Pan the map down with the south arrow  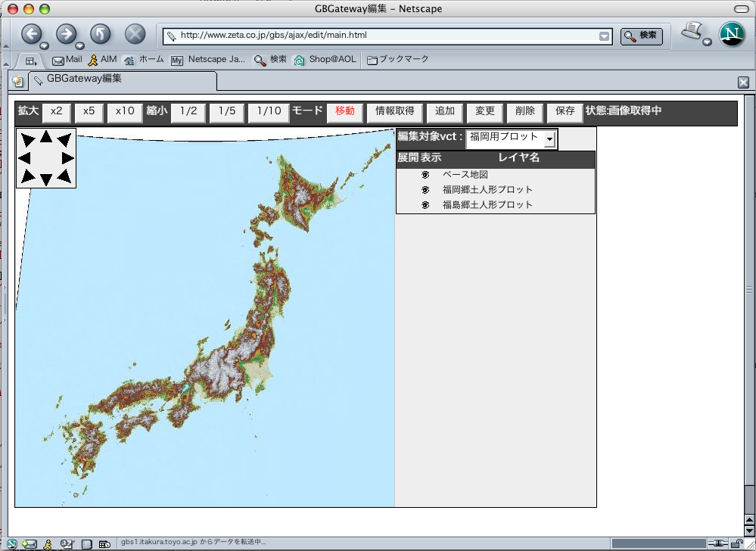pyautogui.click(x=46, y=179)
